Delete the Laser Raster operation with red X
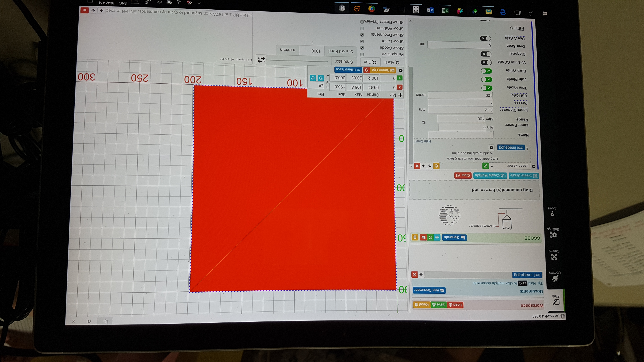 click(x=417, y=166)
